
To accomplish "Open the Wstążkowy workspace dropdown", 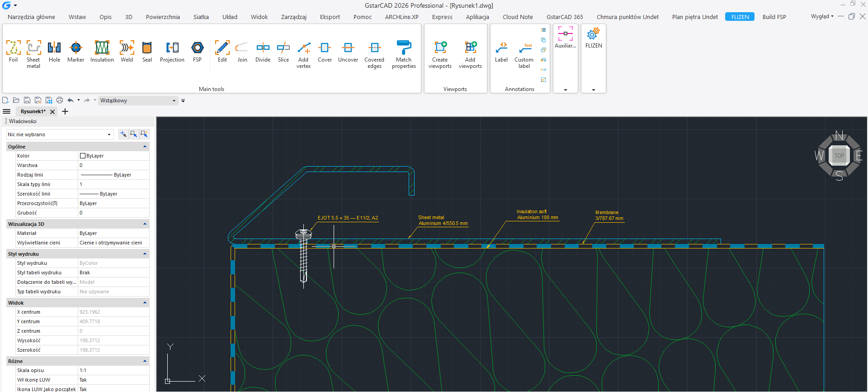I will (138, 100).
